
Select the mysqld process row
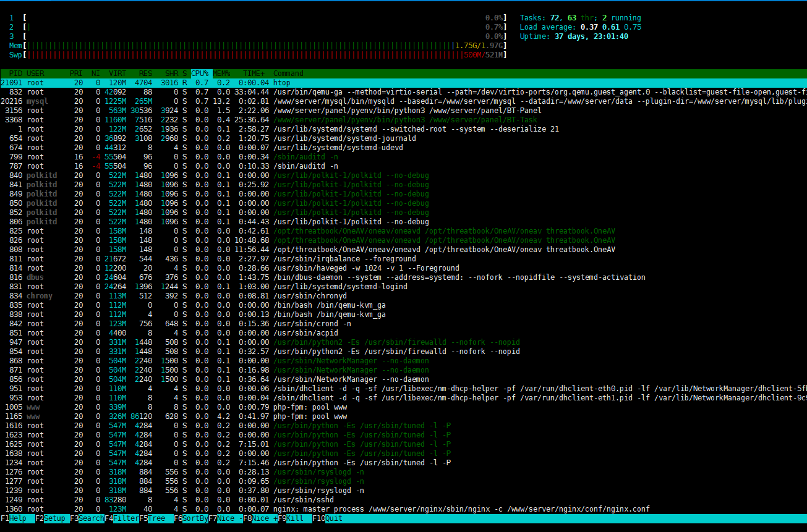(403, 101)
